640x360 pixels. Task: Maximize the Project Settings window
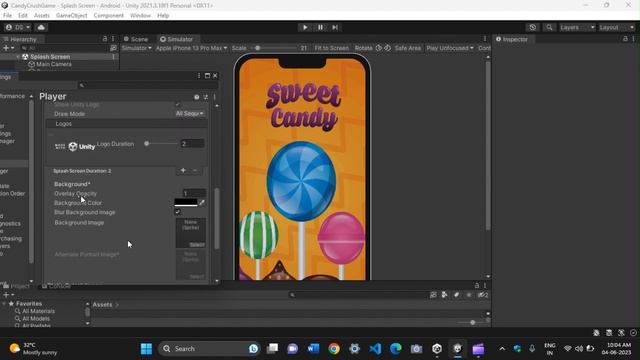(x=207, y=76)
